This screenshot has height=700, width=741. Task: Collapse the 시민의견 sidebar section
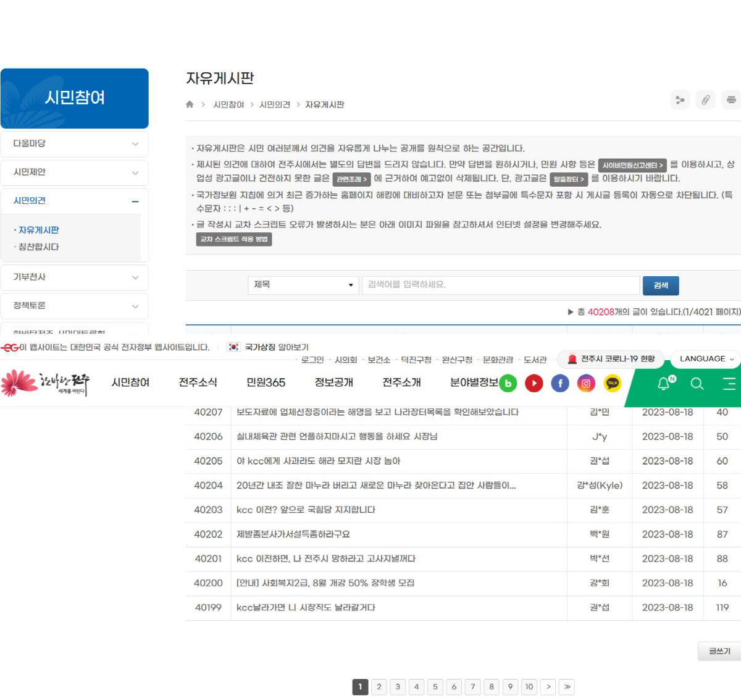135,201
